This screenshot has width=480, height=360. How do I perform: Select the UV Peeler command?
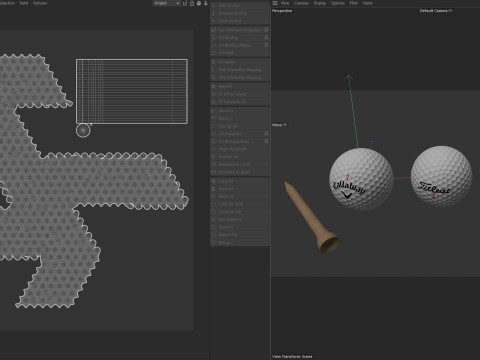[240, 62]
